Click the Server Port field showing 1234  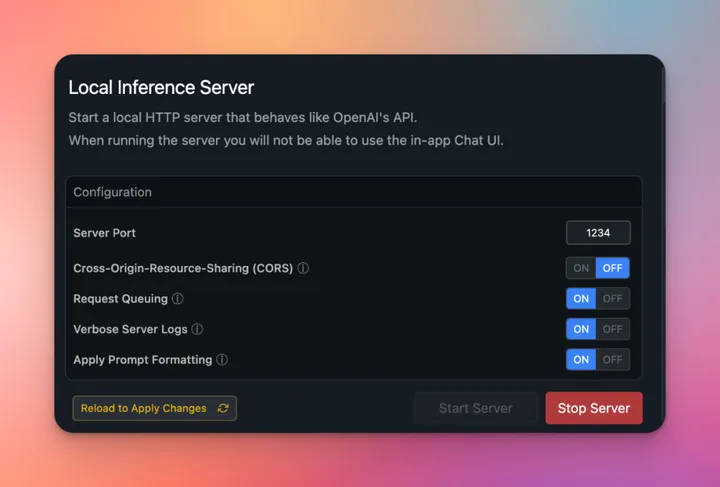[x=598, y=233]
